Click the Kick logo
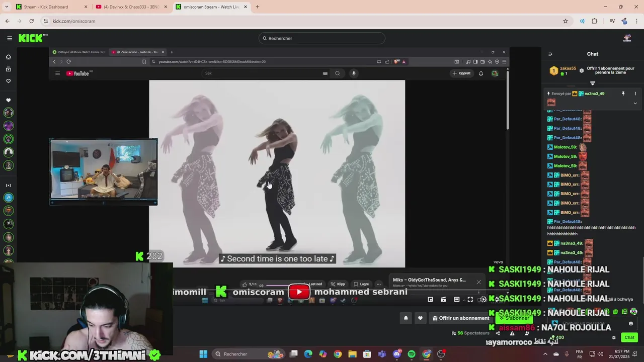 click(x=33, y=38)
